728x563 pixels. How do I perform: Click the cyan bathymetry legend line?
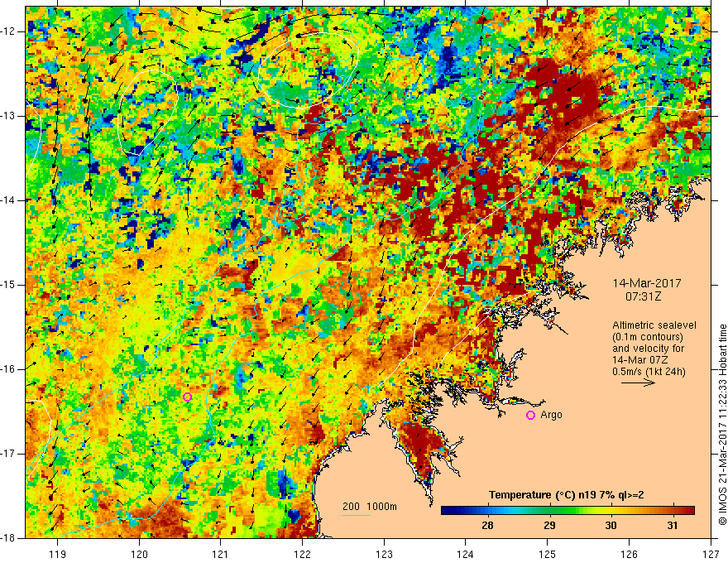[356, 515]
